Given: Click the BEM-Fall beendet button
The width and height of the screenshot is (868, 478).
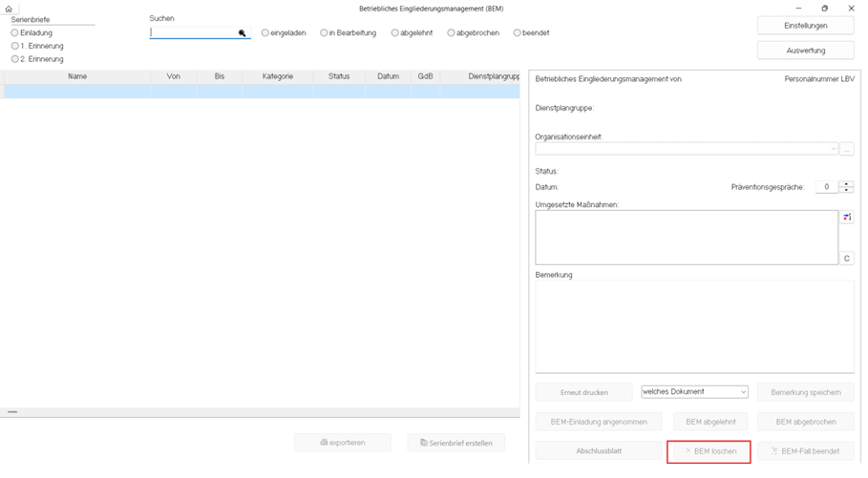Looking at the screenshot, I should pyautogui.click(x=805, y=451).
